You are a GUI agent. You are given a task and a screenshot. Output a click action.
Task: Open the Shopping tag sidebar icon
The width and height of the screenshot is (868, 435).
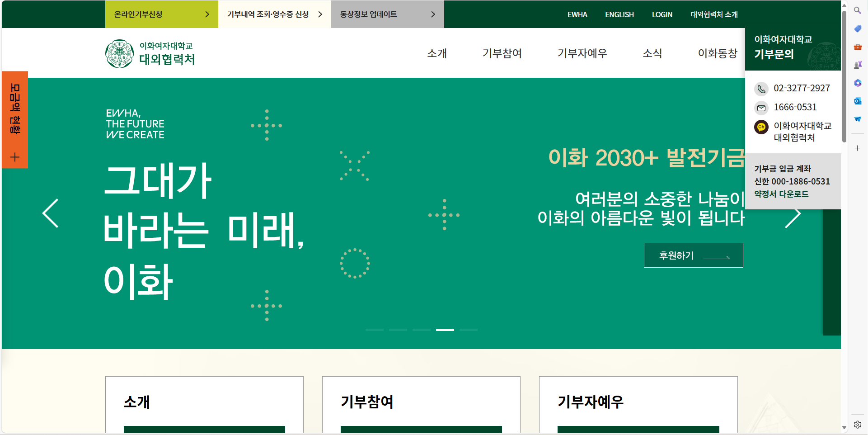coord(857,28)
